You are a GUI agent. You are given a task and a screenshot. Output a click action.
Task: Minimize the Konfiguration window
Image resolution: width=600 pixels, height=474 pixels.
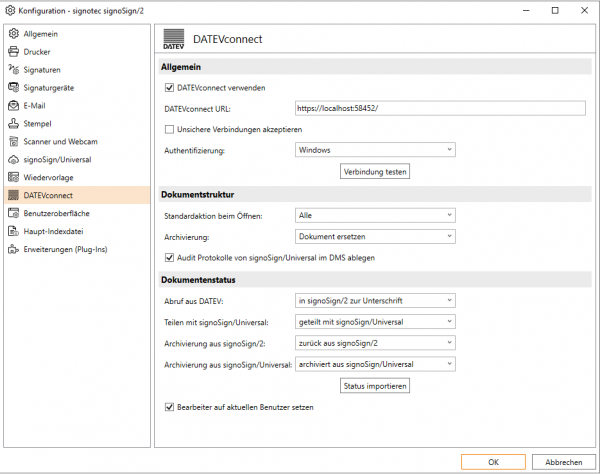(526, 10)
